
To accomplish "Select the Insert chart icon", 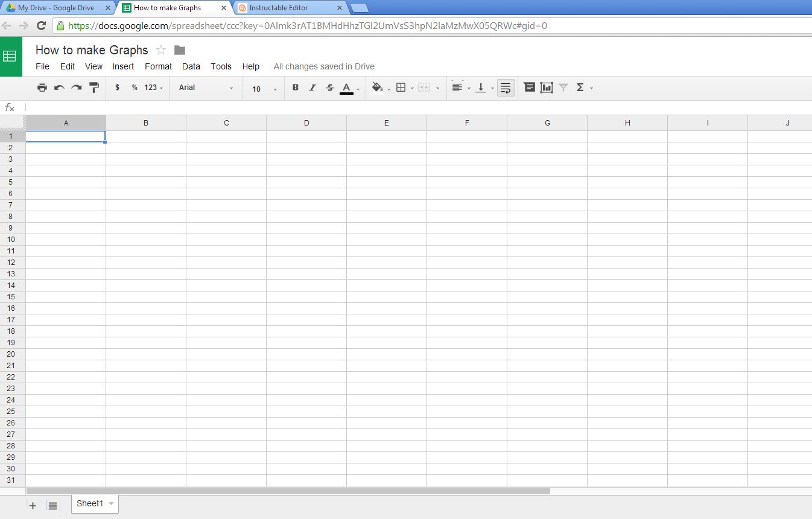I will [x=547, y=88].
